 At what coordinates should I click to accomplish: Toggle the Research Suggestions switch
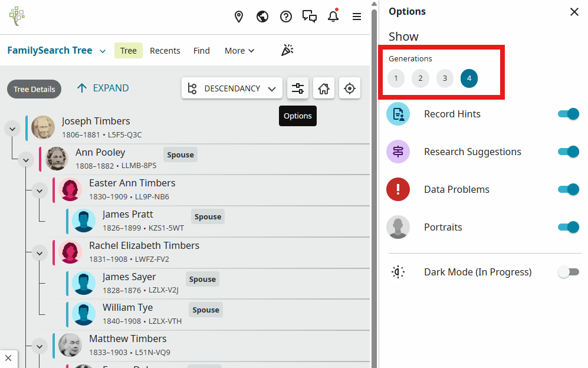pos(569,152)
